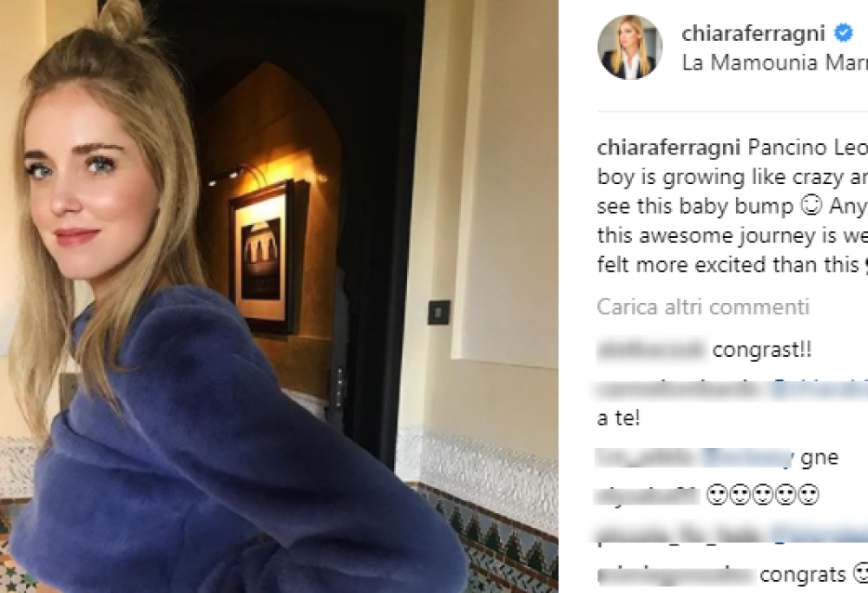868x593 pixels.
Task: Open chiaraferragni username in post header
Action: point(753,34)
